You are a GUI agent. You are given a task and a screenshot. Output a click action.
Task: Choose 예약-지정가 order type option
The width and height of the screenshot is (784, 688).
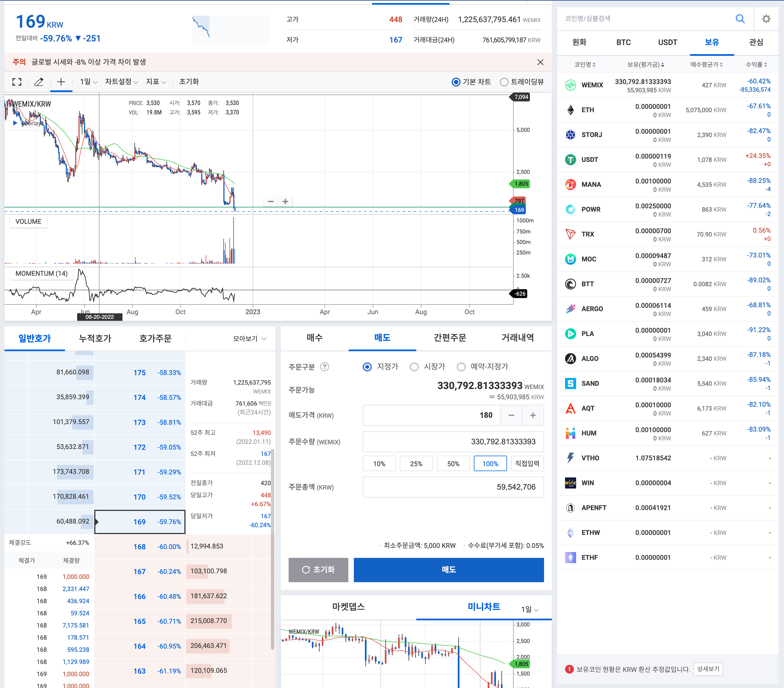click(461, 367)
